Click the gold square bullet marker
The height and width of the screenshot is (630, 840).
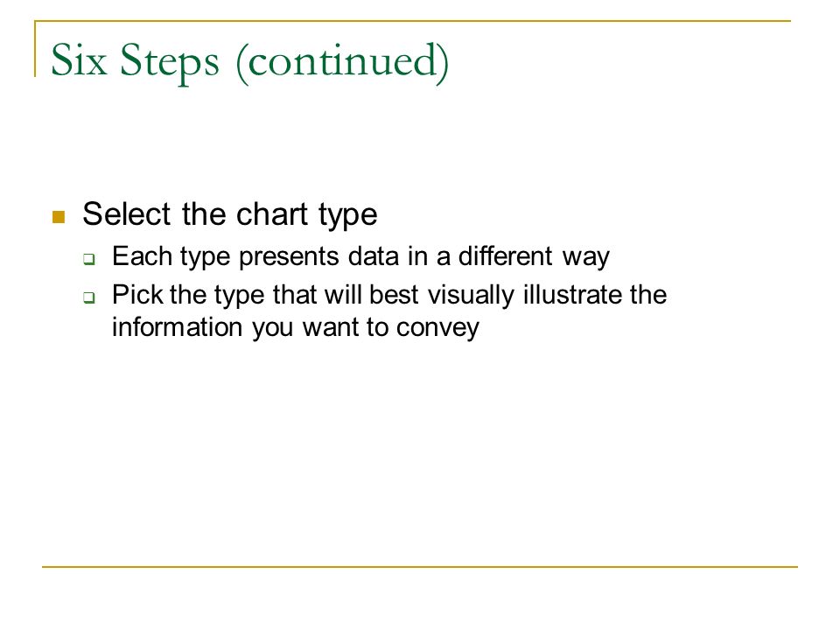click(x=59, y=217)
